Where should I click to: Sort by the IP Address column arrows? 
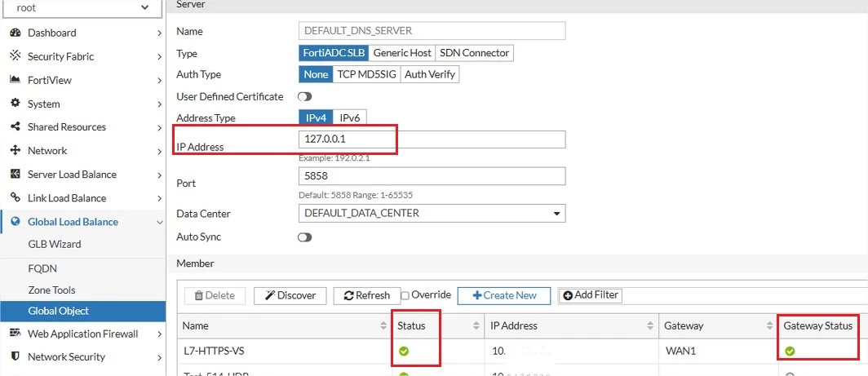tap(651, 326)
